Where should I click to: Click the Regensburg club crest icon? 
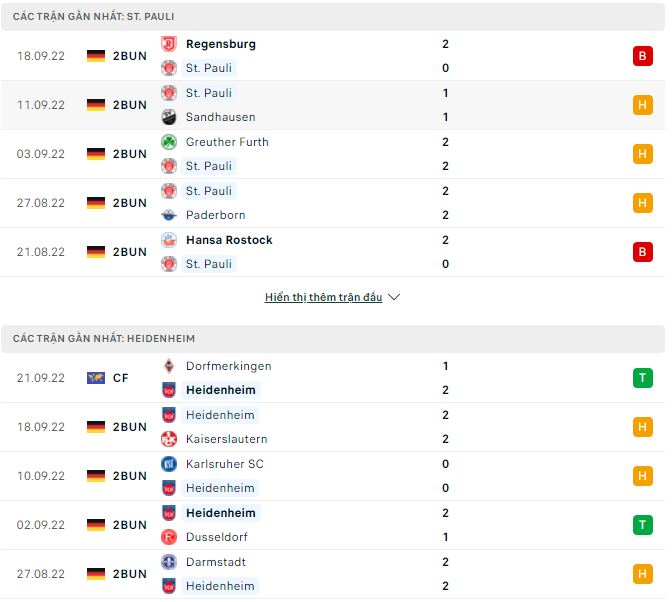[x=168, y=44]
